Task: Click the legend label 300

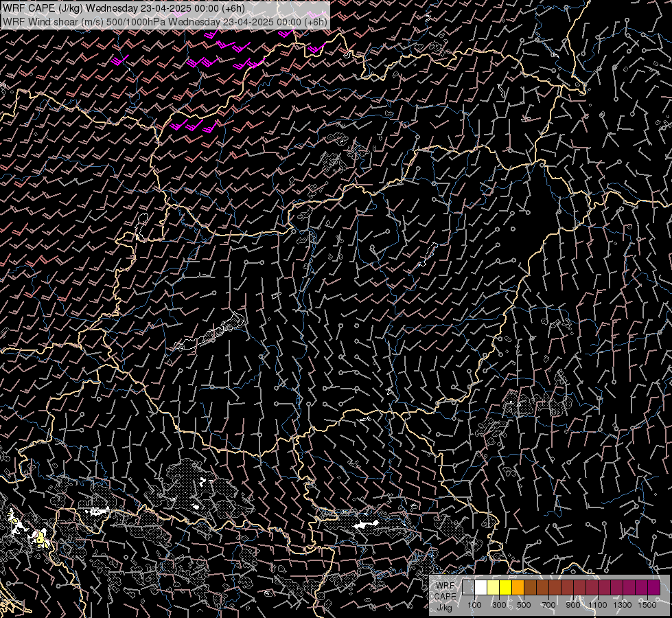Action: pos(499,605)
